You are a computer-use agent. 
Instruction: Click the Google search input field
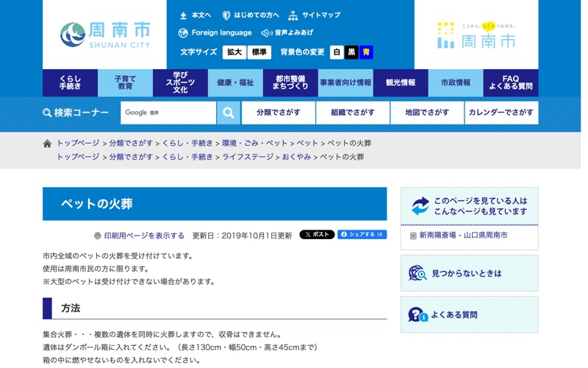(x=168, y=113)
